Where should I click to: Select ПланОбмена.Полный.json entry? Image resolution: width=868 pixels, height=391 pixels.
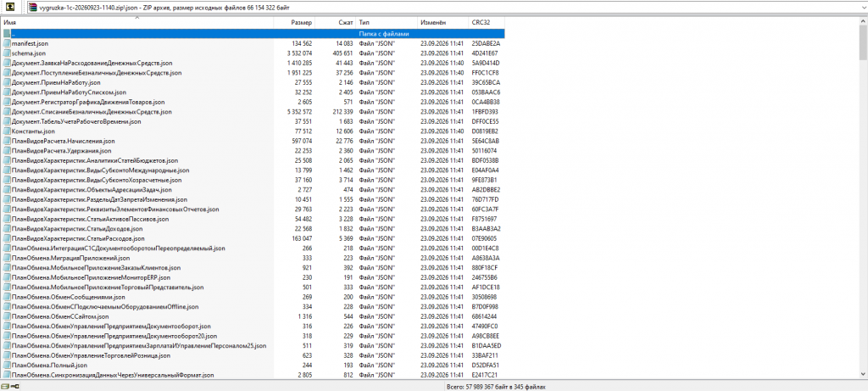49,366
